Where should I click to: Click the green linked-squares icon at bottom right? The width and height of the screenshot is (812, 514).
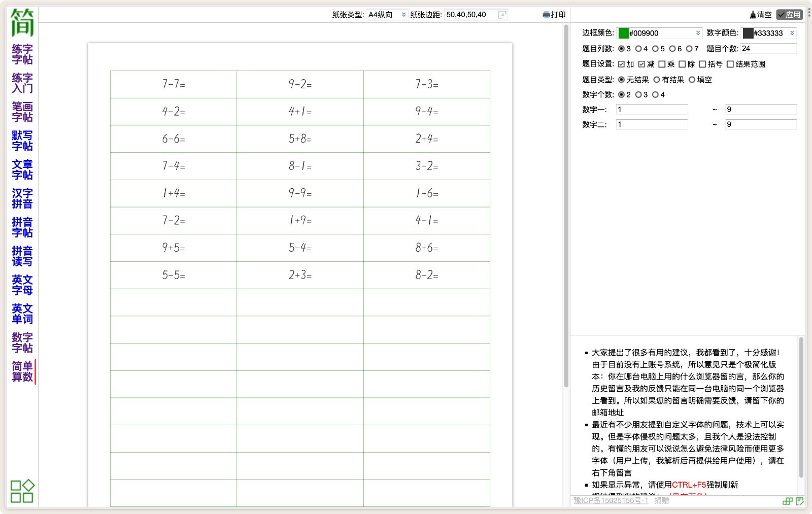pyautogui.click(x=788, y=501)
